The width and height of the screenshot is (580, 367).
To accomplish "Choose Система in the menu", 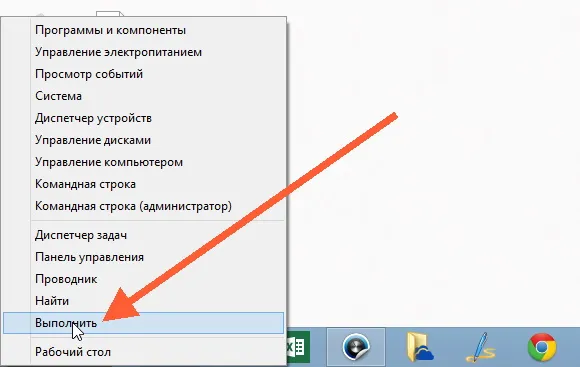I will coord(144,96).
